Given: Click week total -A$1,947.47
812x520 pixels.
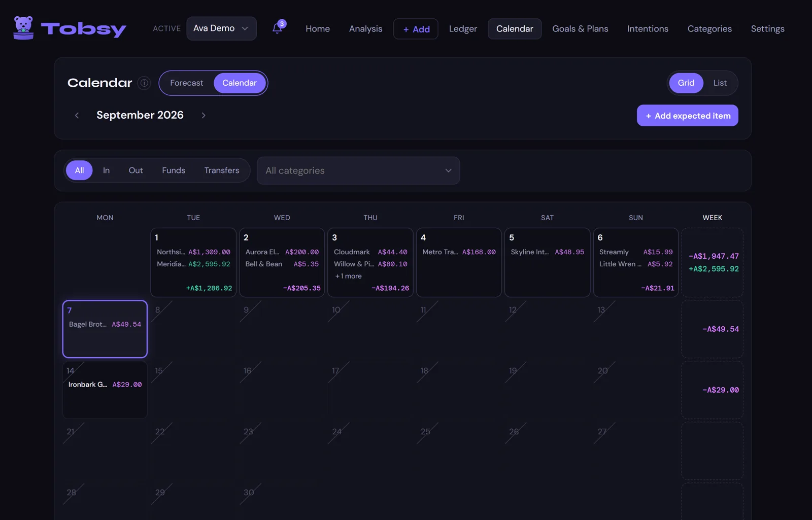Looking at the screenshot, I should [714, 257].
